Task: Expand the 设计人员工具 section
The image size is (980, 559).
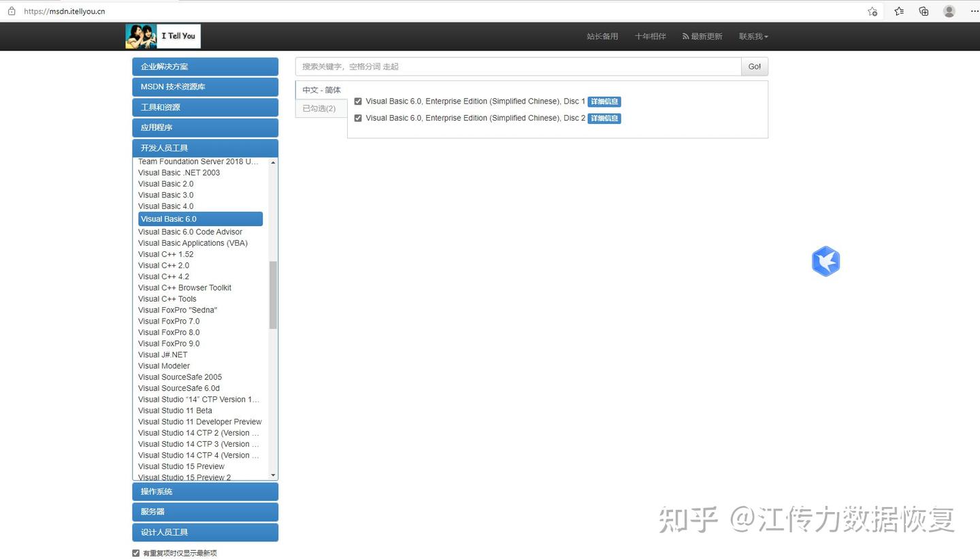Action: tap(205, 532)
